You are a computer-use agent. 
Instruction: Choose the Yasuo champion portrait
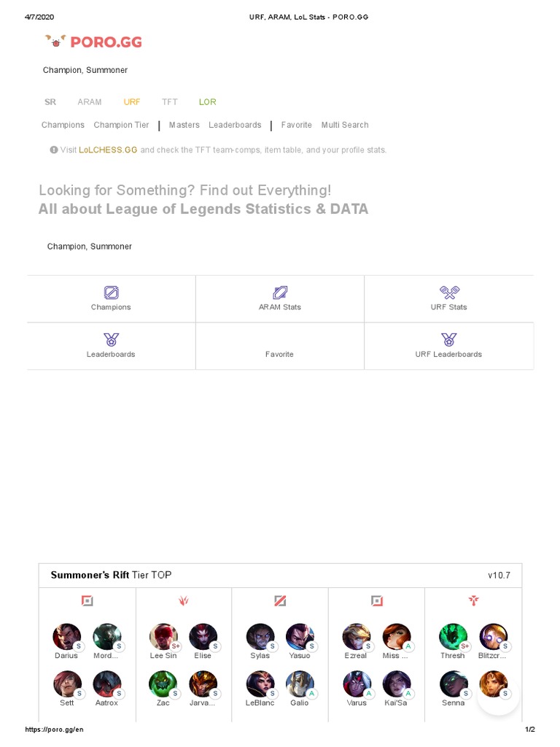299,637
